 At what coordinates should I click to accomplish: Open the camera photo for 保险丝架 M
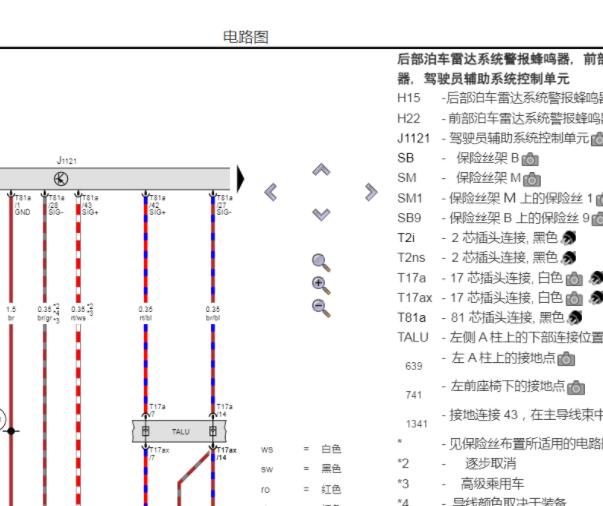(532, 179)
